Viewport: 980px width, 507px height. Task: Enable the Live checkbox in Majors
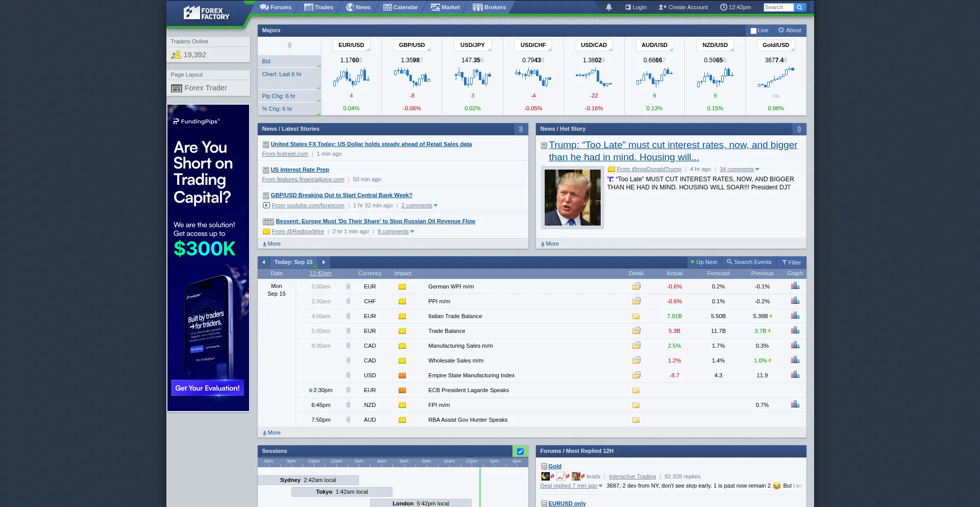click(753, 31)
